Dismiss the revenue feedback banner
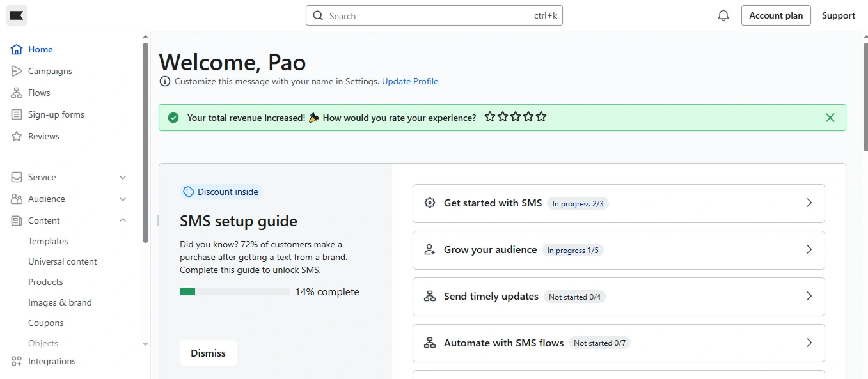The height and width of the screenshot is (379, 868). 830,118
